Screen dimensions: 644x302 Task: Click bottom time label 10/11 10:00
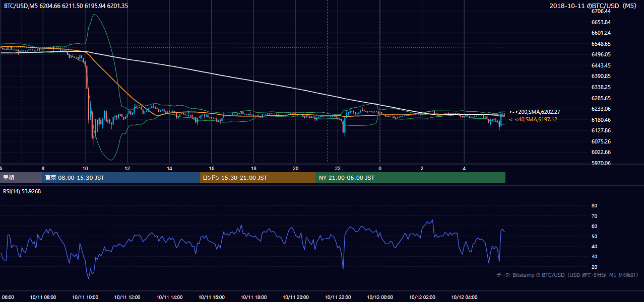pos(85,297)
